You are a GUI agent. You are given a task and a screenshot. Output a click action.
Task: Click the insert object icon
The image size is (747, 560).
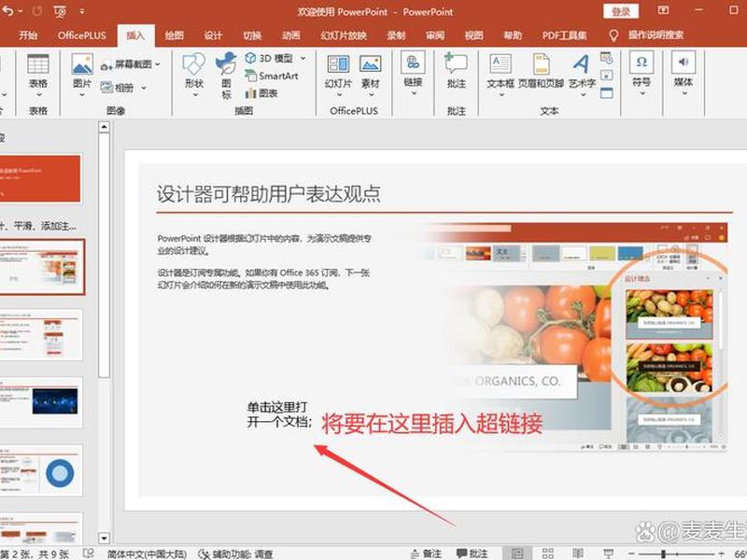(x=606, y=92)
